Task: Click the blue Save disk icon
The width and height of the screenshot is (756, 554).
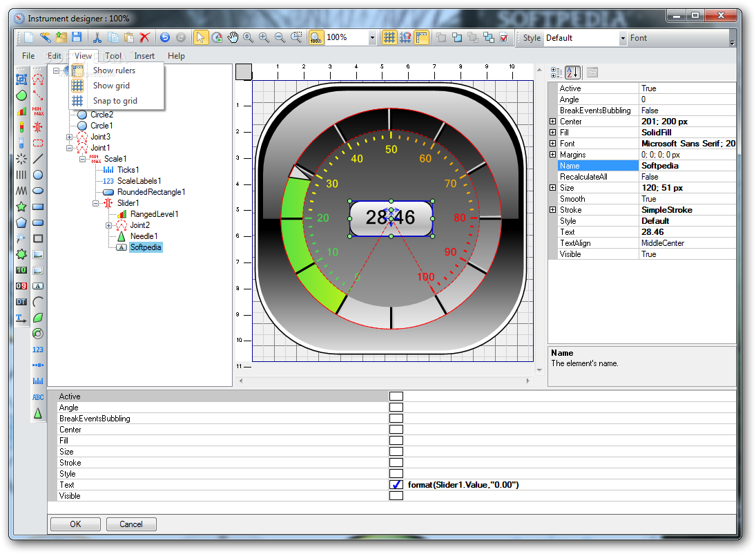Action: pos(77,37)
